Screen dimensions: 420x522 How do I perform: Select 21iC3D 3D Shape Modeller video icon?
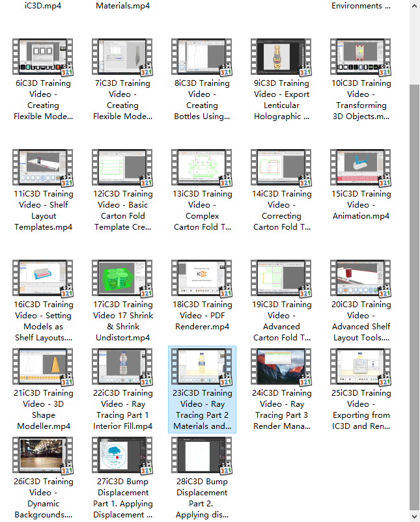point(43,367)
